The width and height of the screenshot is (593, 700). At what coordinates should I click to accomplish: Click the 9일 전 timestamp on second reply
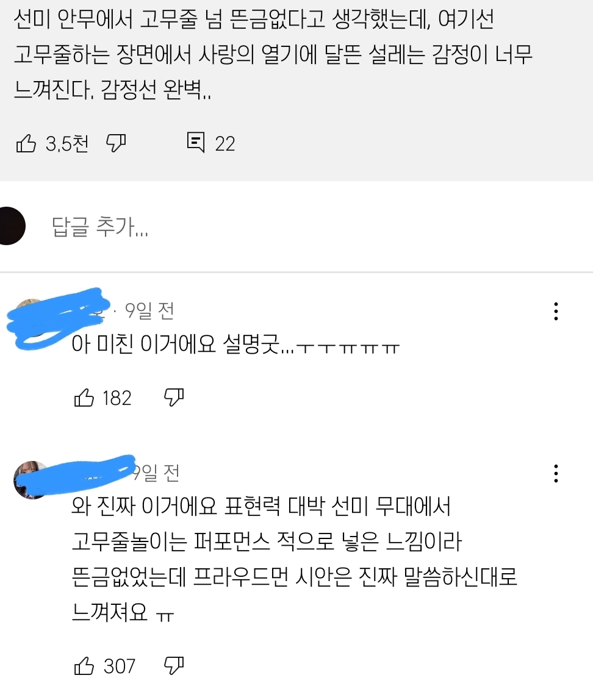tap(156, 473)
